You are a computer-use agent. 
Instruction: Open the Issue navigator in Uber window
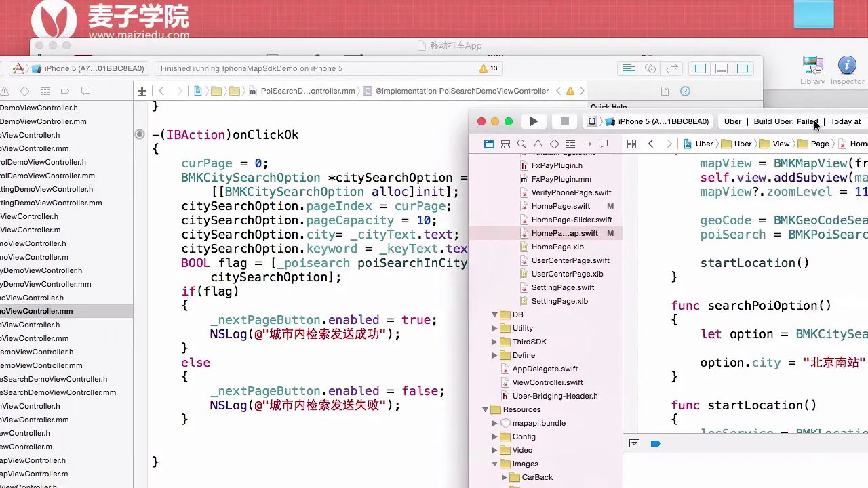tap(538, 144)
